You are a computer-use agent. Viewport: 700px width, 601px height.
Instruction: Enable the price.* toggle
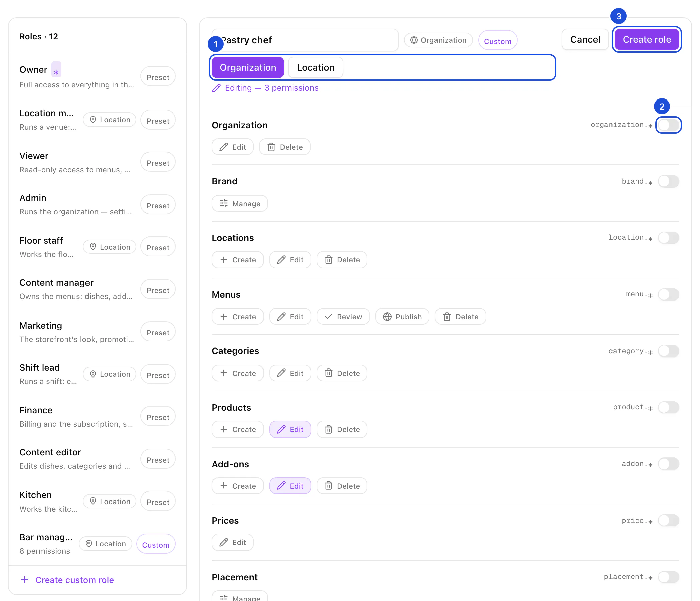pyautogui.click(x=668, y=520)
